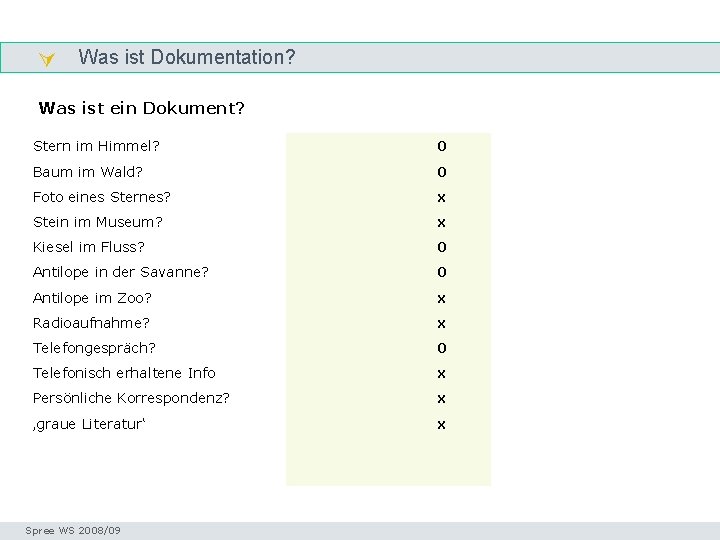The image size is (720, 540).
Task: Click 'Antilope in der Savanne?' text
Action: tap(121, 272)
